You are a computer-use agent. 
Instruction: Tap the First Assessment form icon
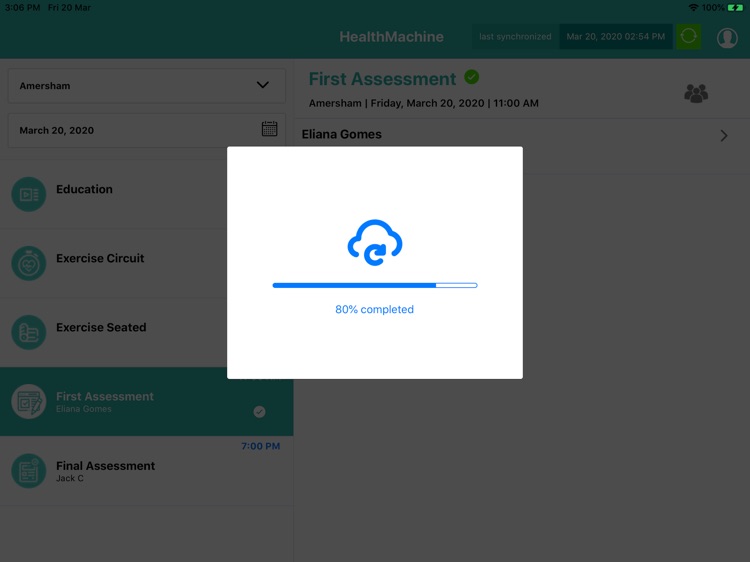[x=29, y=401]
